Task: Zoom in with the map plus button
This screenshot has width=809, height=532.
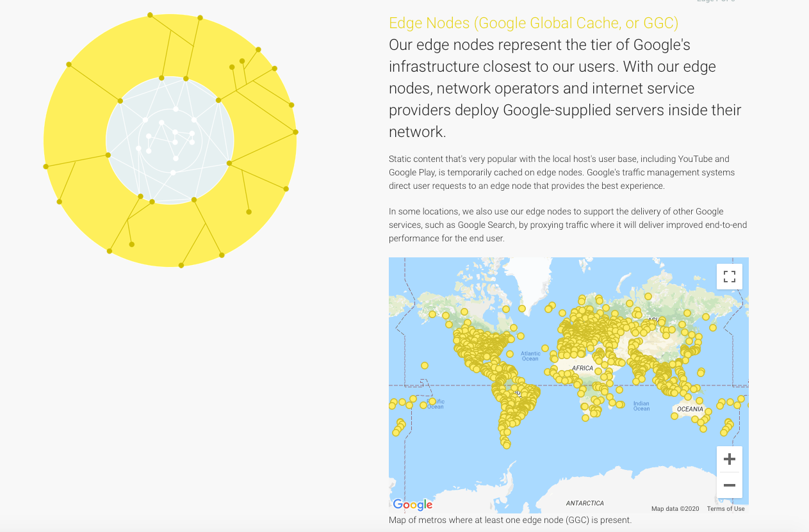Action: coord(729,459)
